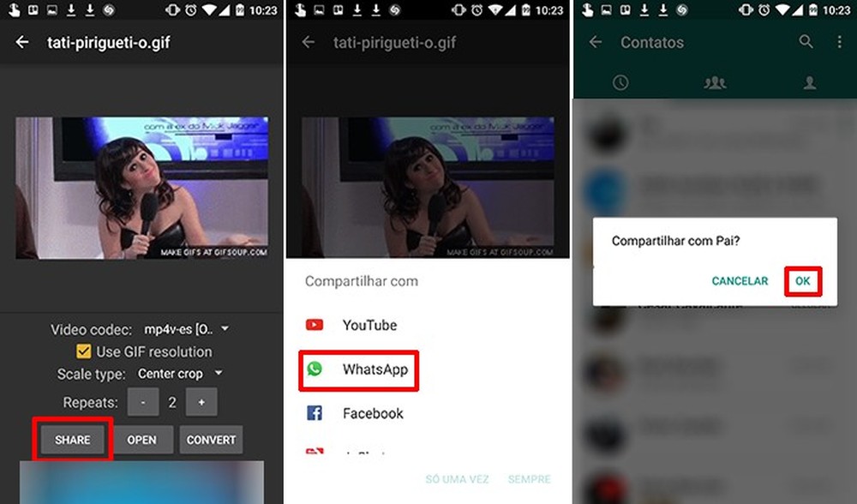Screen dimensions: 857x504
Task: Open search in WhatsApp Contatos
Action: (x=806, y=41)
